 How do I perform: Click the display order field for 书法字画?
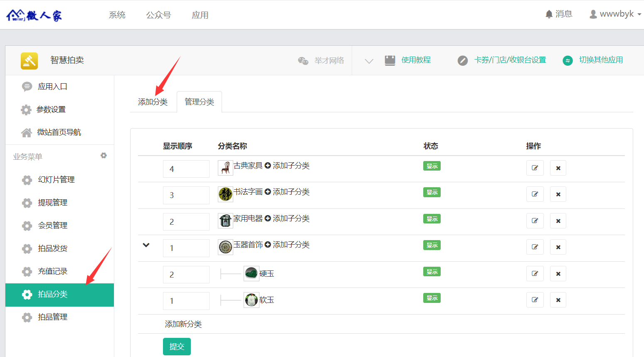[x=186, y=195]
